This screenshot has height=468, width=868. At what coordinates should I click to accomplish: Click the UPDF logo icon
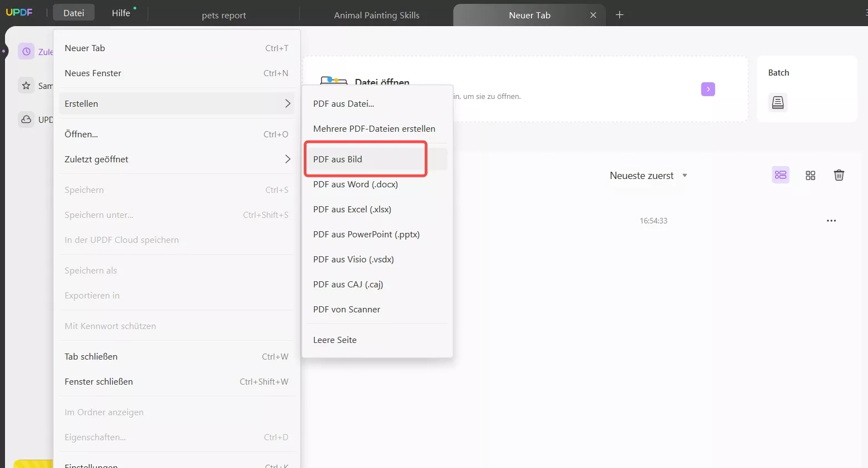click(x=19, y=12)
